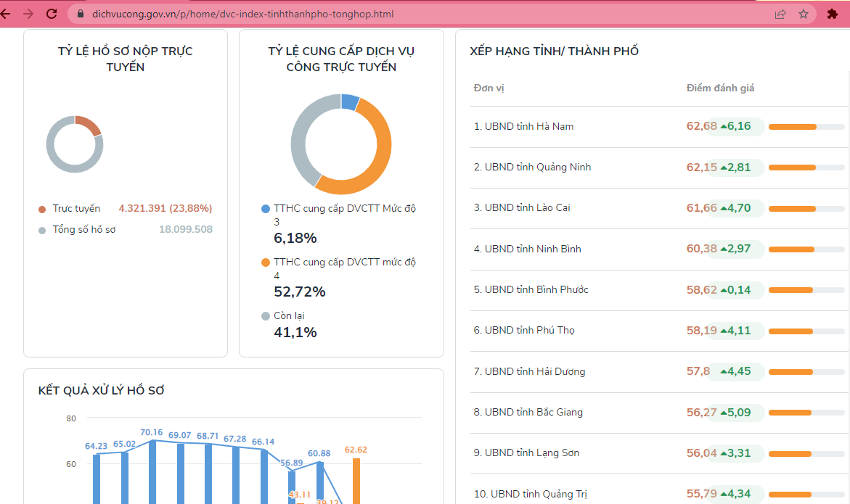850x504 pixels.
Task: Reload the page with refresh icon
Action: (52, 14)
